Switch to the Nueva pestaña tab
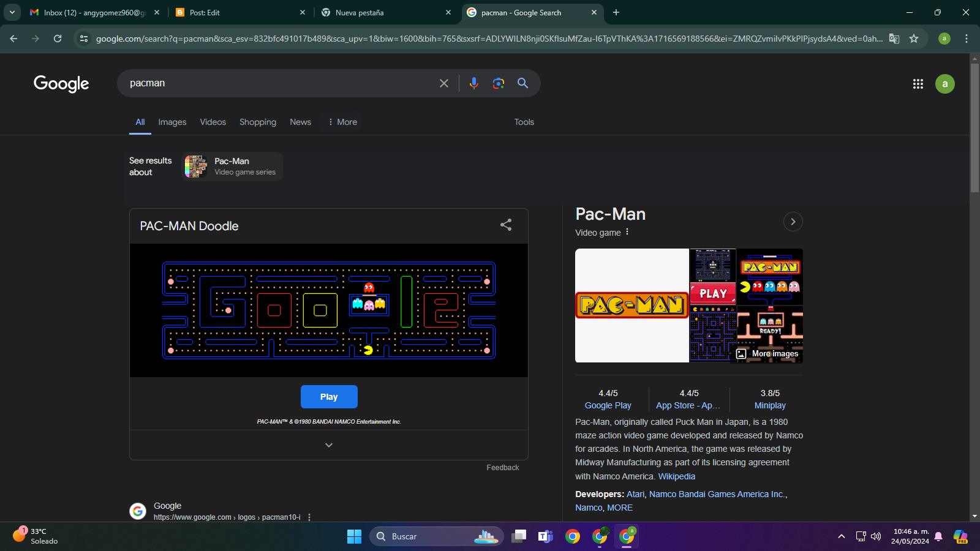980x551 pixels. click(x=386, y=12)
